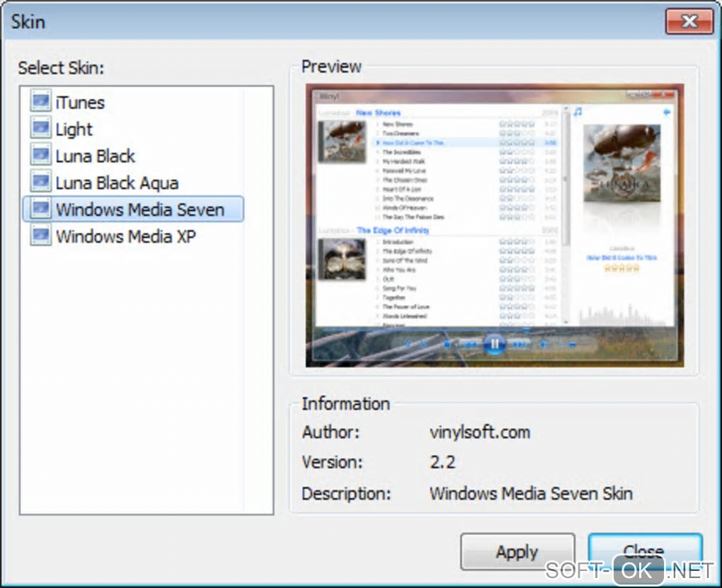The width and height of the screenshot is (722, 588).
Task: Click the "Version:" label
Action: pyautogui.click(x=333, y=462)
